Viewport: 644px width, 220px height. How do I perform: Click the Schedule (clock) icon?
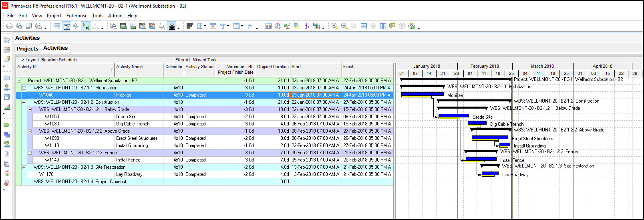[278, 26]
